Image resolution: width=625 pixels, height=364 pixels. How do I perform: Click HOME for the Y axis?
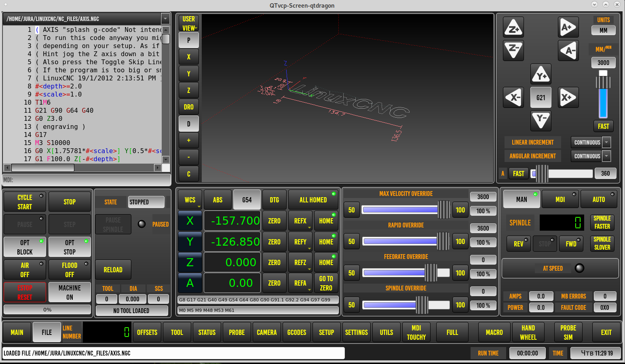pos(326,242)
